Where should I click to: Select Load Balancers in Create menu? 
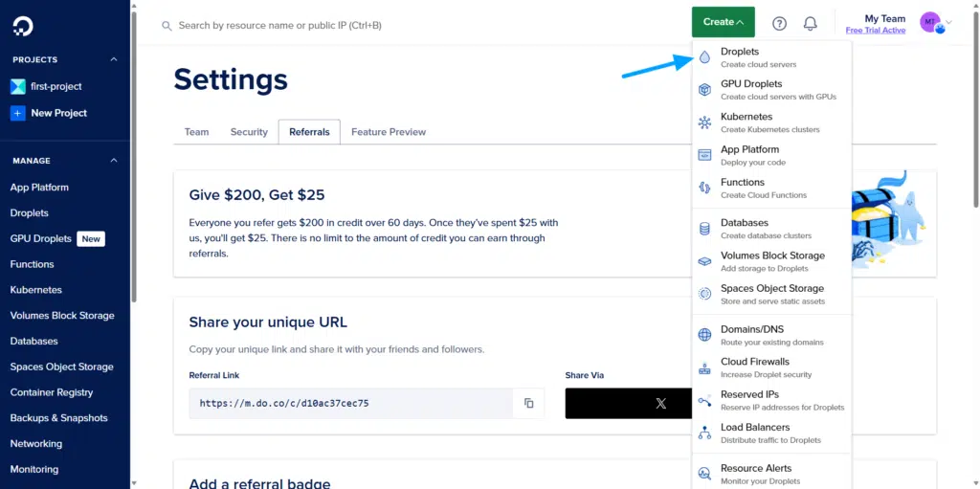(x=771, y=433)
